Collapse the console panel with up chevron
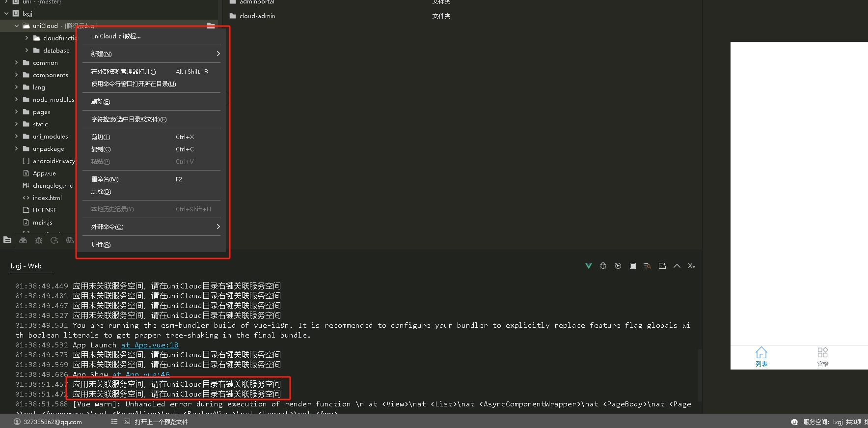 coord(677,266)
